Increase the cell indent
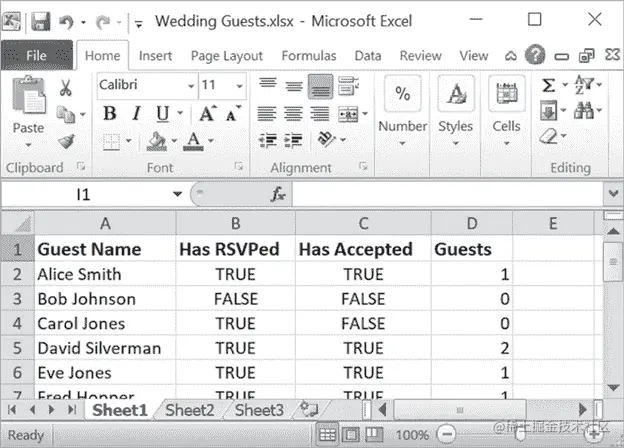 (293, 140)
